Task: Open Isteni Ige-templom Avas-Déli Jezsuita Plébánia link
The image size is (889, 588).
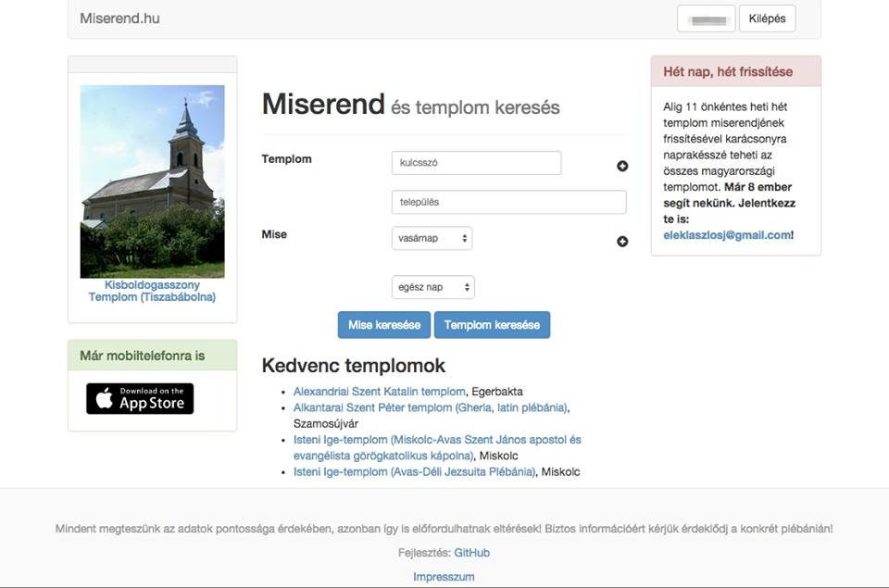Action: coord(414,471)
